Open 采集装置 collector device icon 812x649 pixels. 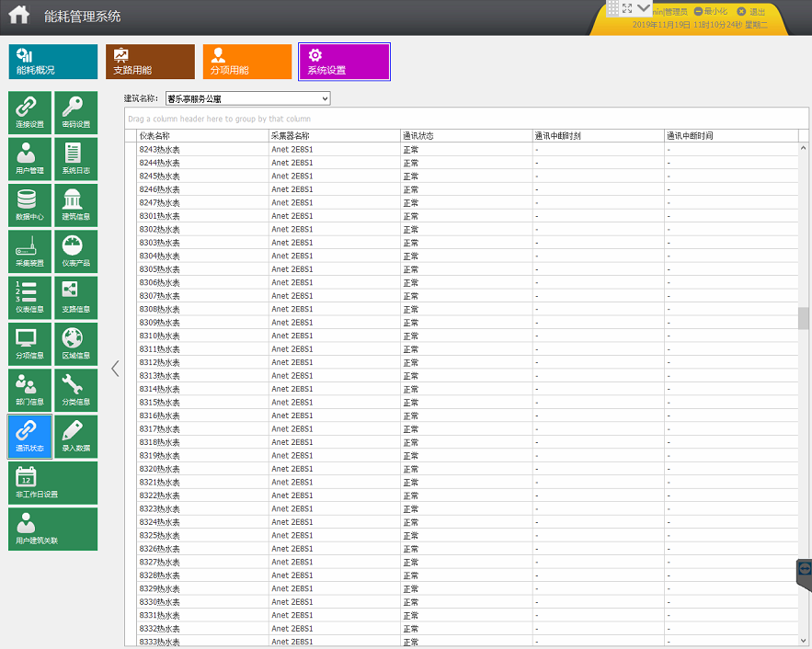29,252
